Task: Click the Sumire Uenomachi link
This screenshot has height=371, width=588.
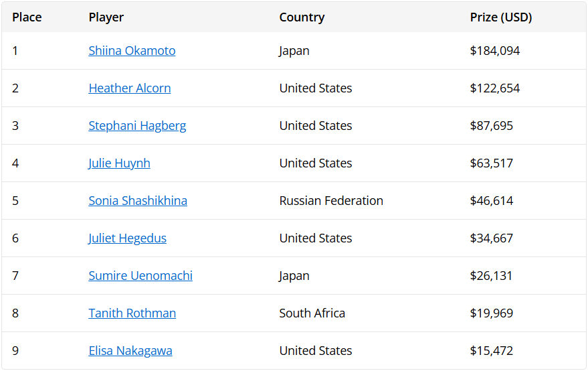Action: tap(140, 276)
